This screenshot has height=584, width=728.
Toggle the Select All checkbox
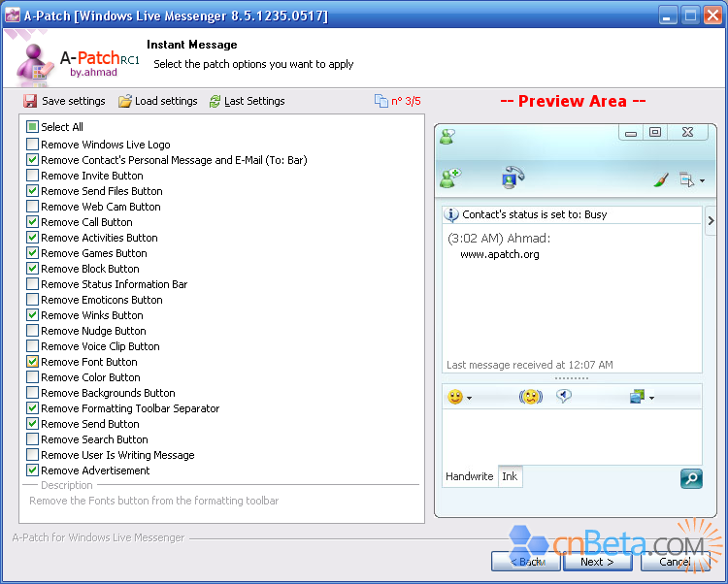[x=32, y=127]
